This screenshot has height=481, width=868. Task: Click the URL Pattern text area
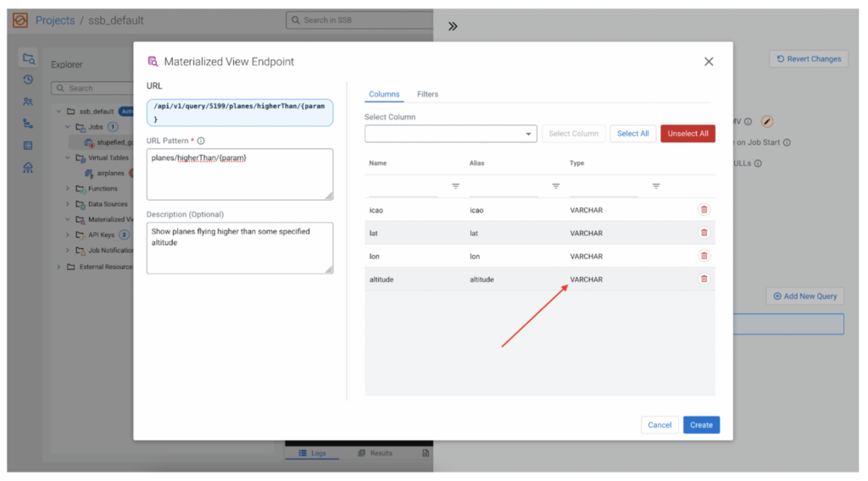pos(240,174)
